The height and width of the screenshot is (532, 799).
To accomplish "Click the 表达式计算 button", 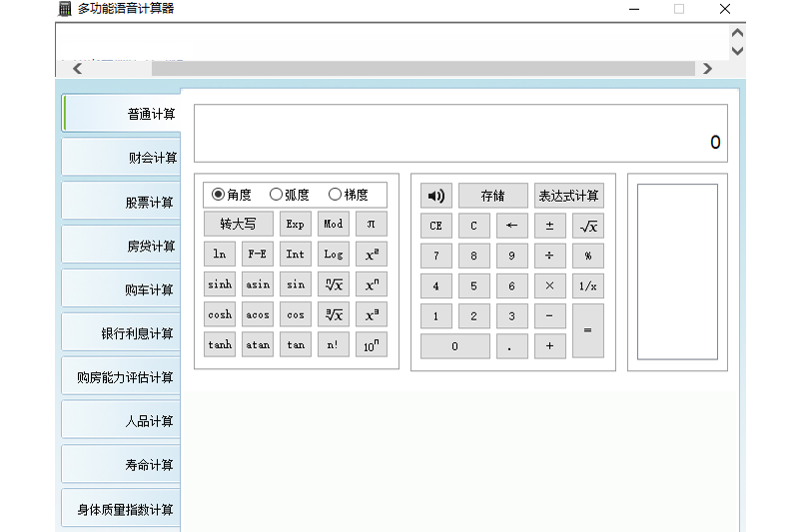I will (x=569, y=196).
